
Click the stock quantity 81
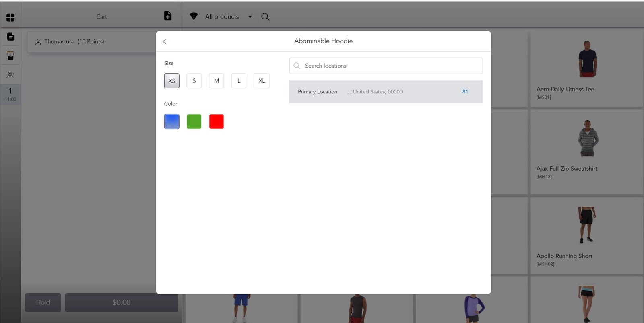[465, 92]
